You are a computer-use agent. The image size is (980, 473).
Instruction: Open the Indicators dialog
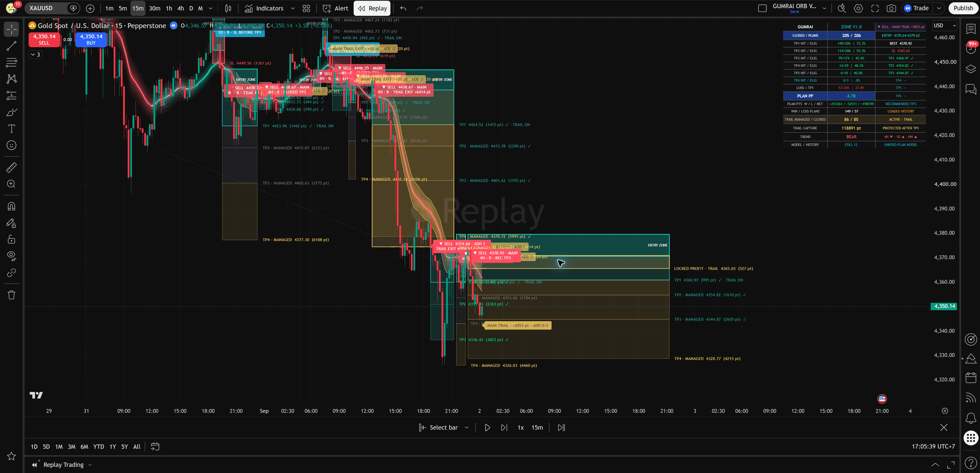(264, 8)
